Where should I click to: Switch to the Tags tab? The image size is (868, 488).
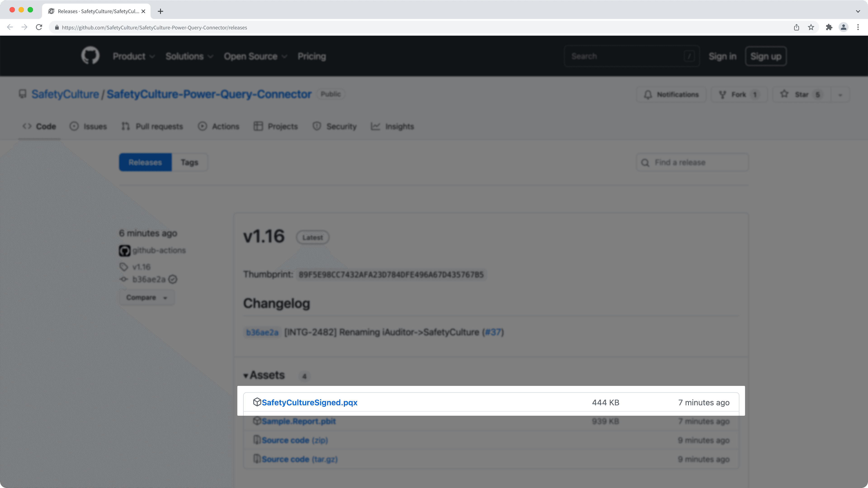(x=189, y=162)
